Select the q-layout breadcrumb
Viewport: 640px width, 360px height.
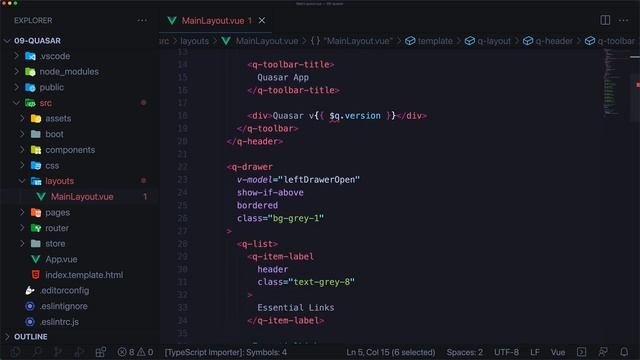[494, 41]
